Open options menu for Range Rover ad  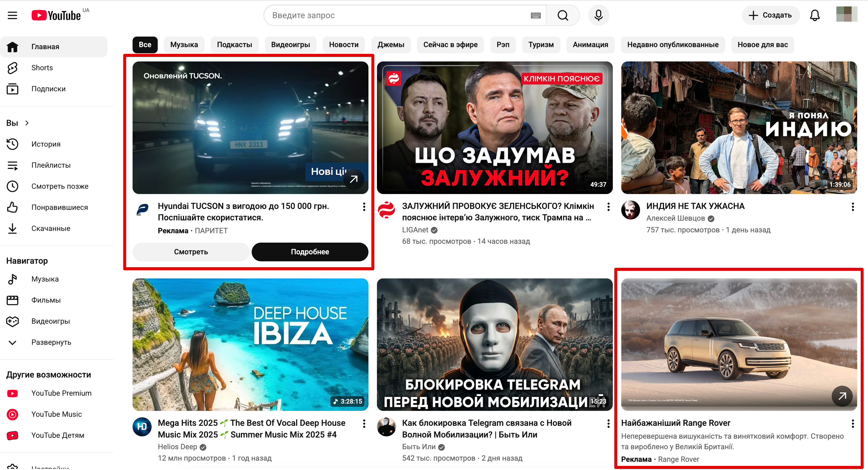click(x=852, y=424)
